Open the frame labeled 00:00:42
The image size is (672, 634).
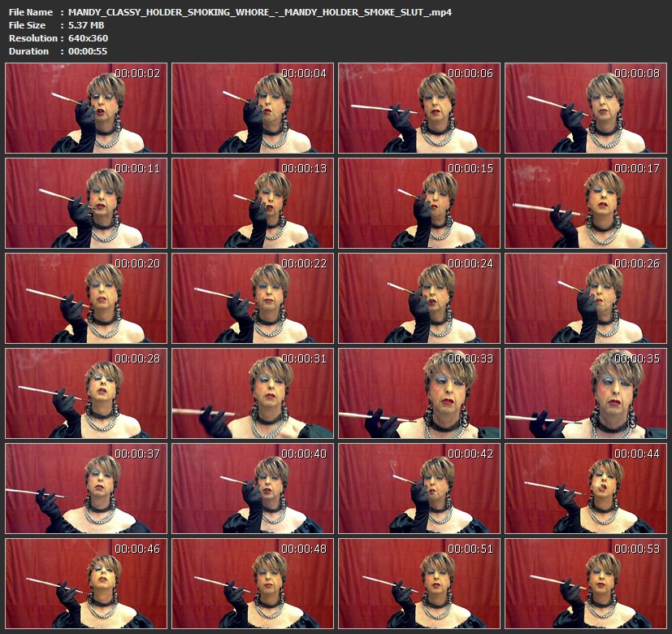(x=418, y=488)
